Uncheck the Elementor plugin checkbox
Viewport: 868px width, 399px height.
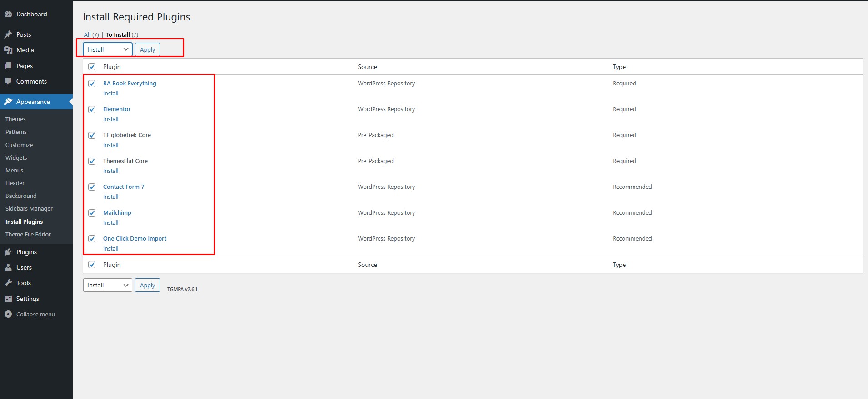click(x=92, y=109)
